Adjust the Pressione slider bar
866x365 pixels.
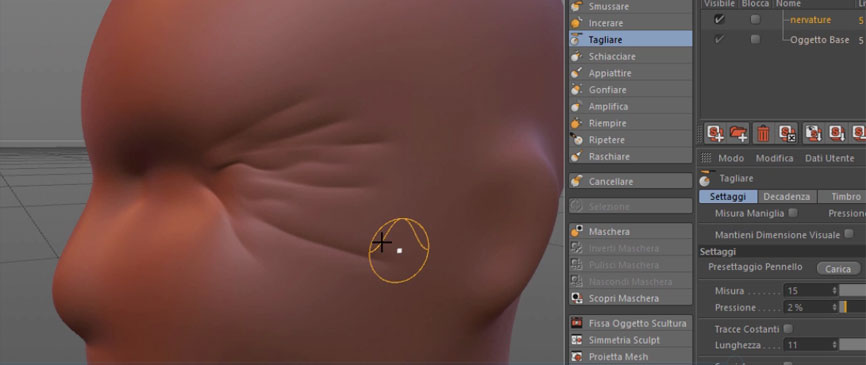(x=852, y=307)
